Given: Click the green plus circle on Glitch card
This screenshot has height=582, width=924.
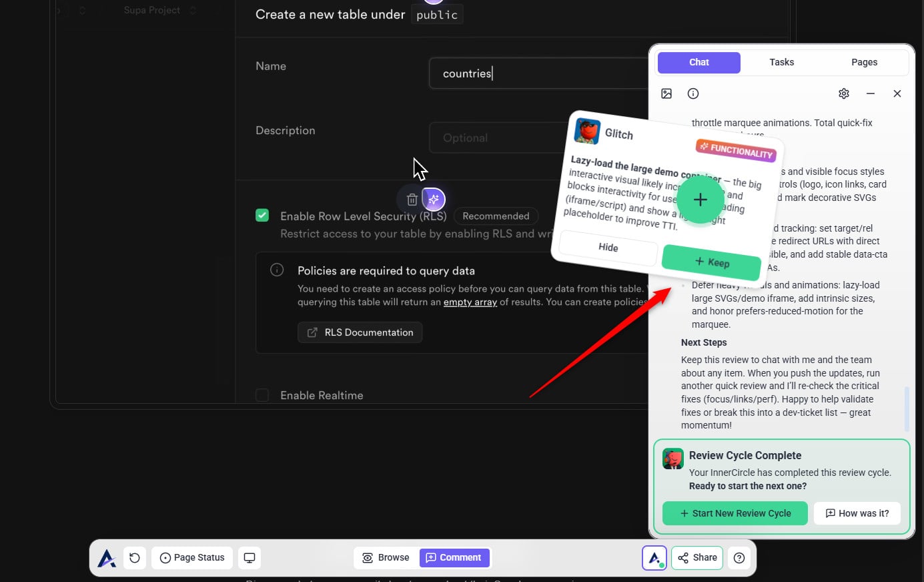Looking at the screenshot, I should coord(700,200).
